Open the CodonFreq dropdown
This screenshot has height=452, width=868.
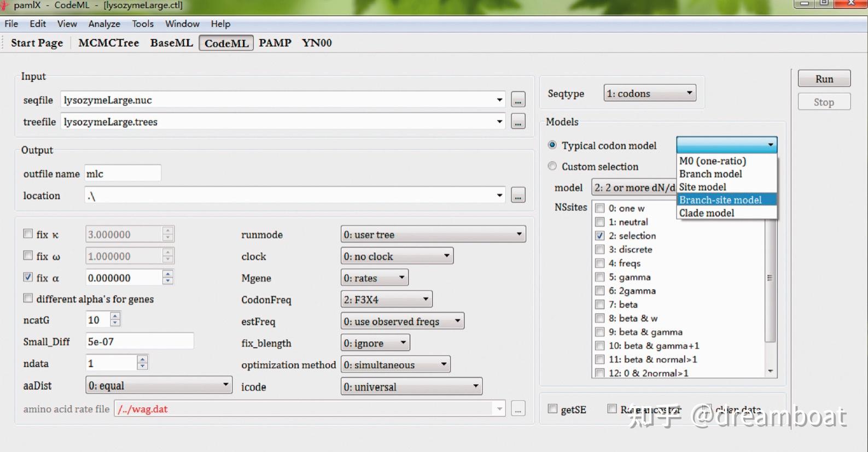point(386,300)
